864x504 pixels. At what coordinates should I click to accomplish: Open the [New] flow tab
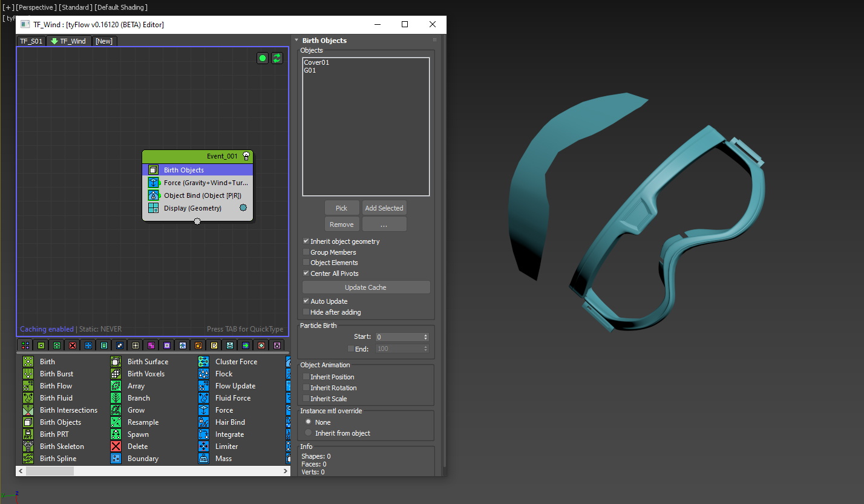104,41
